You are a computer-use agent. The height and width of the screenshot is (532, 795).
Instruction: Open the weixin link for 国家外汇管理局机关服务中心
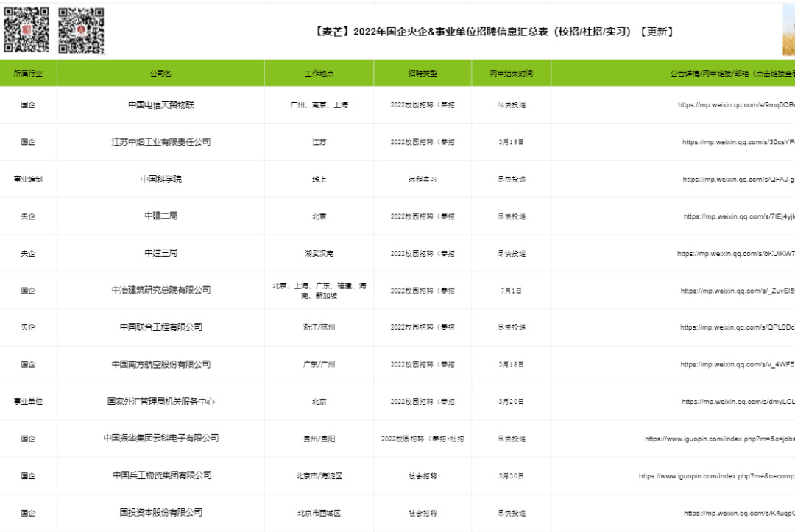click(738, 401)
